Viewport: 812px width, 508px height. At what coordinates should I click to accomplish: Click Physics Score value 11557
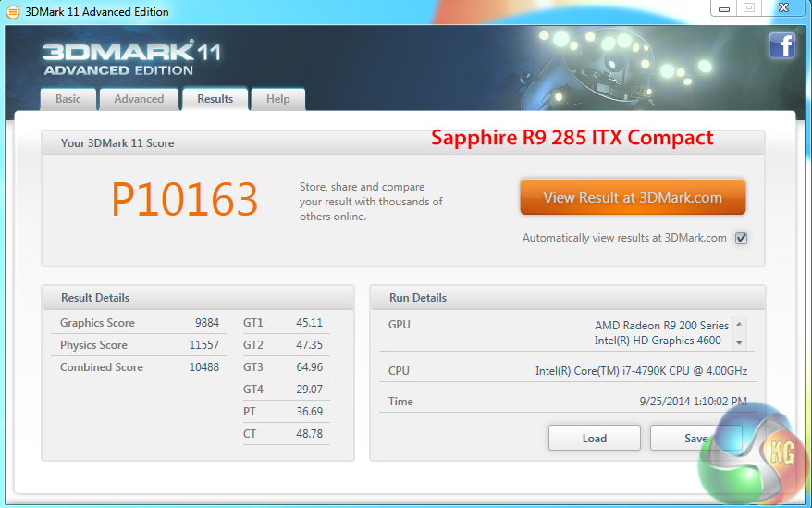[204, 345]
